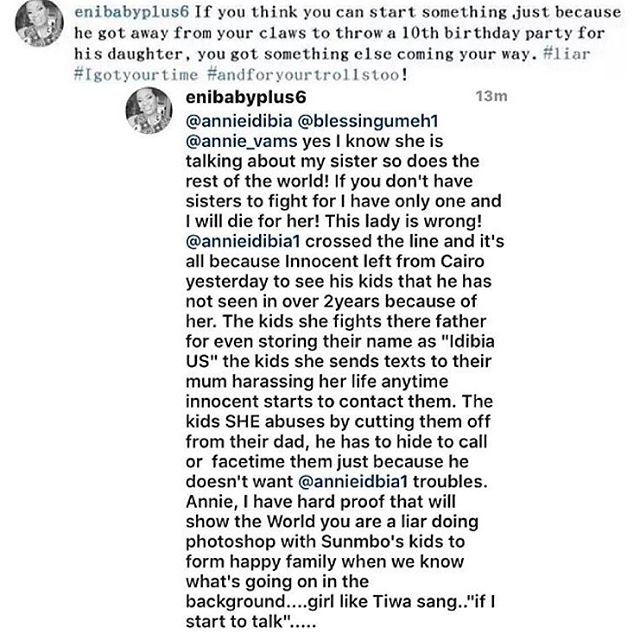This screenshot has width=640, height=640.
Task: Open @annieidbia1 mention before 'troubles'
Action: [x=353, y=482]
